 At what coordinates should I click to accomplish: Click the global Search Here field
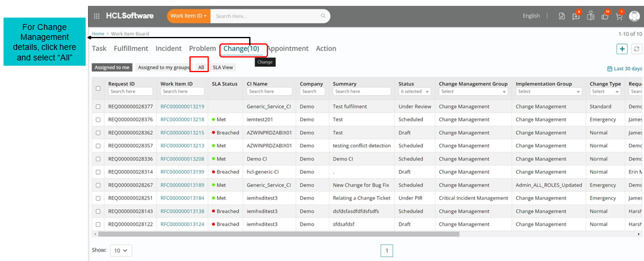pos(267,16)
